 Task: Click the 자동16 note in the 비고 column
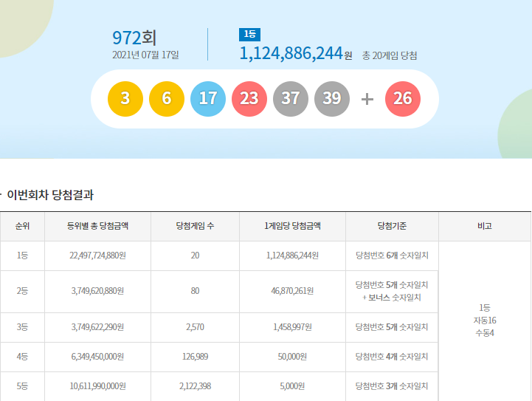point(485,321)
